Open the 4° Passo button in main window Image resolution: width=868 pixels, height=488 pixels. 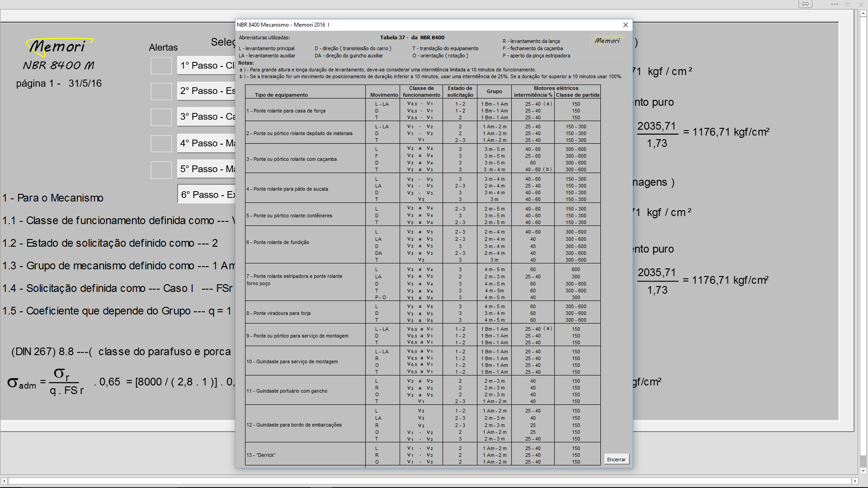[206, 143]
